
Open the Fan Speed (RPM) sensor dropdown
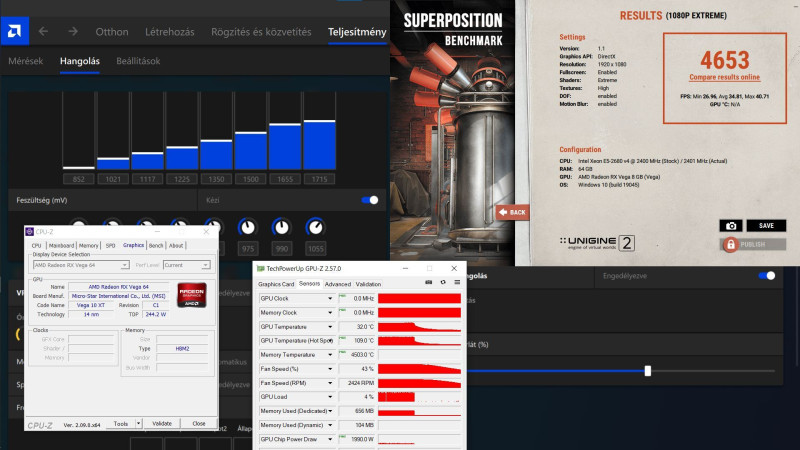(x=330, y=383)
